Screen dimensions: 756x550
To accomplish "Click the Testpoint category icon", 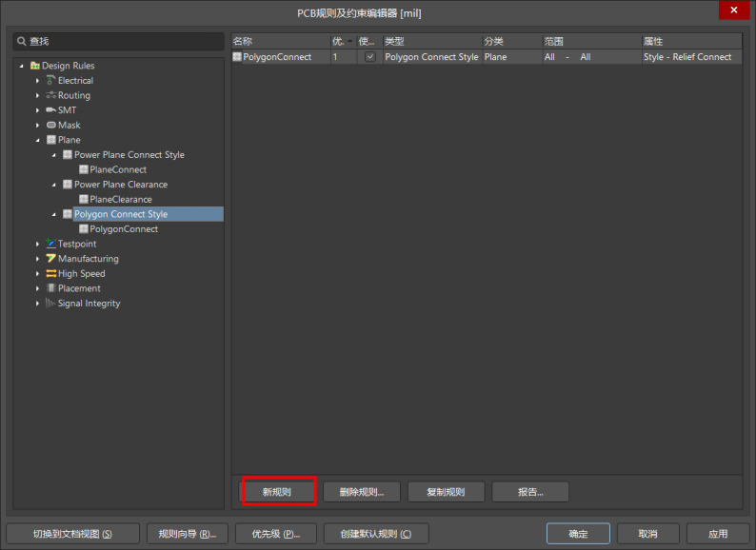I will click(50, 244).
